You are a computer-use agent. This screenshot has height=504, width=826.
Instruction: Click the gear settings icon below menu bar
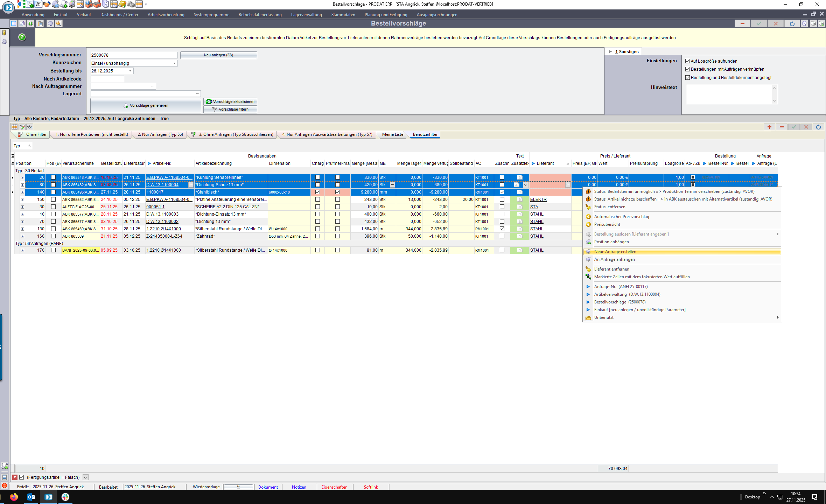[50, 23]
